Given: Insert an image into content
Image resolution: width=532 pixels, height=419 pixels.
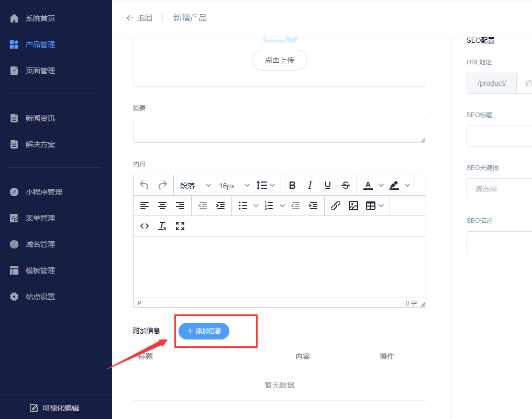Looking at the screenshot, I should pyautogui.click(x=353, y=206).
